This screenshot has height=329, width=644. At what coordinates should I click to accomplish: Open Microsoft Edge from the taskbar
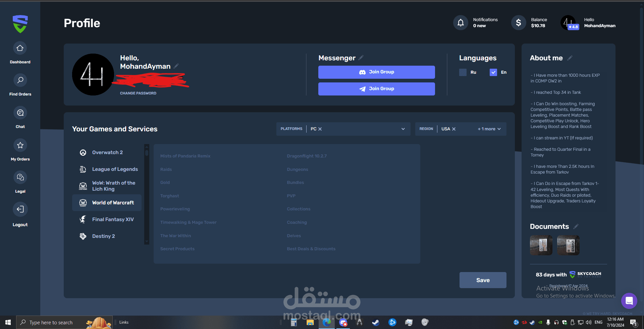(x=326, y=322)
